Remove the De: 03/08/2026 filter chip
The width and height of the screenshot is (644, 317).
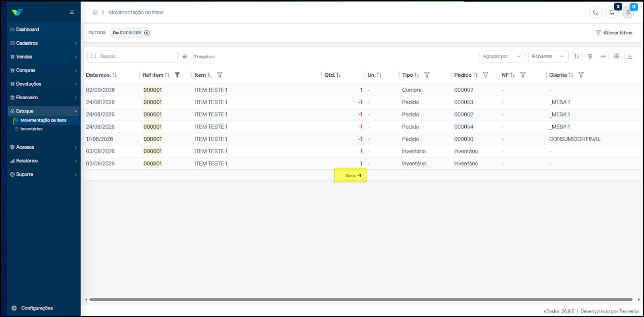pyautogui.click(x=147, y=33)
